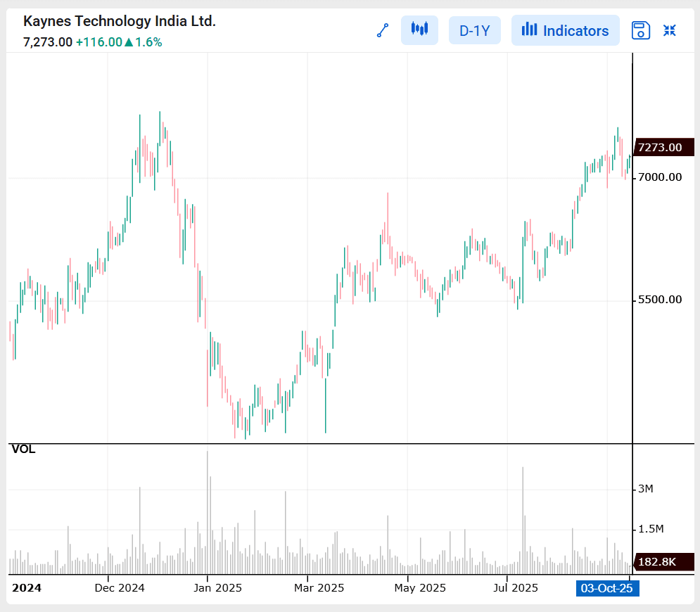Click the 1.6% percent change value

(148, 42)
